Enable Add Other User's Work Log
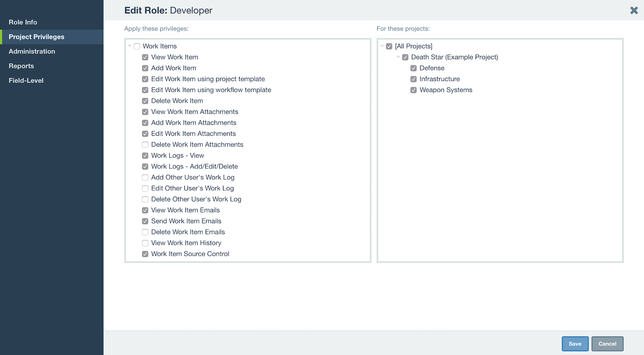The height and width of the screenshot is (355, 644). [x=145, y=177]
